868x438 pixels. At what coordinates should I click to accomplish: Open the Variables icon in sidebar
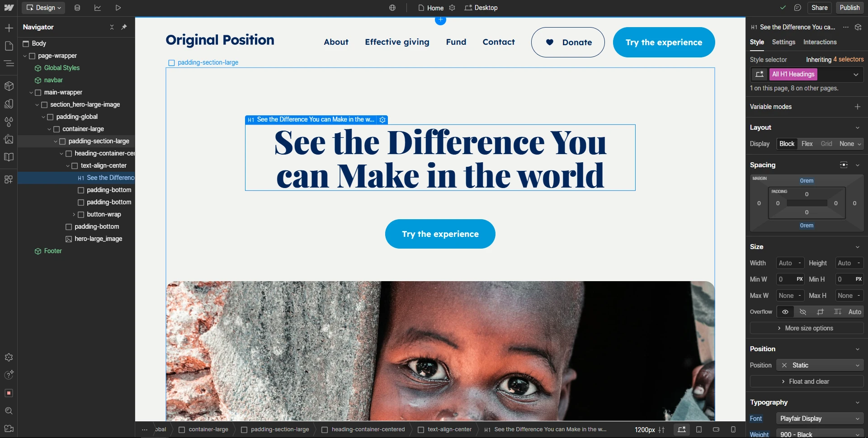tap(9, 122)
